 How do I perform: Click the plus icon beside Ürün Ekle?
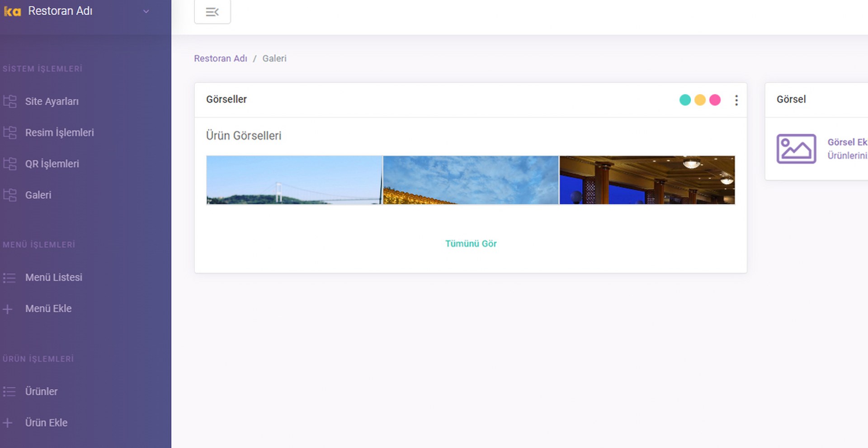pos(8,423)
